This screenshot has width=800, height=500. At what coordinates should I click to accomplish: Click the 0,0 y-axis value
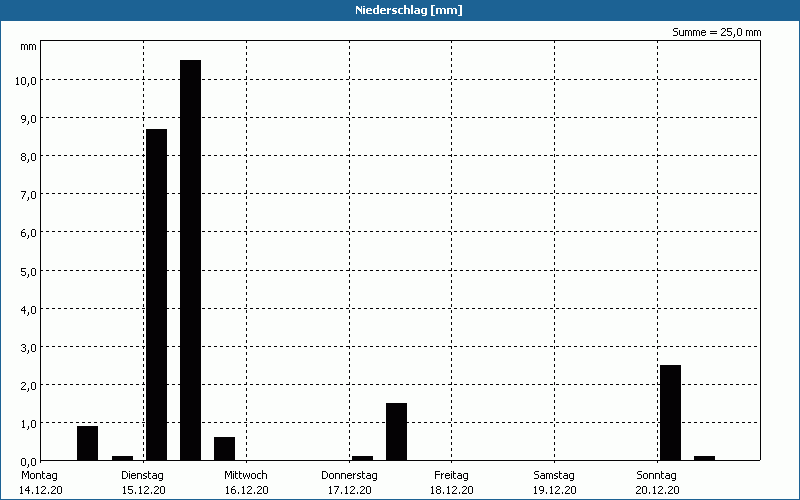pyautogui.click(x=28, y=461)
